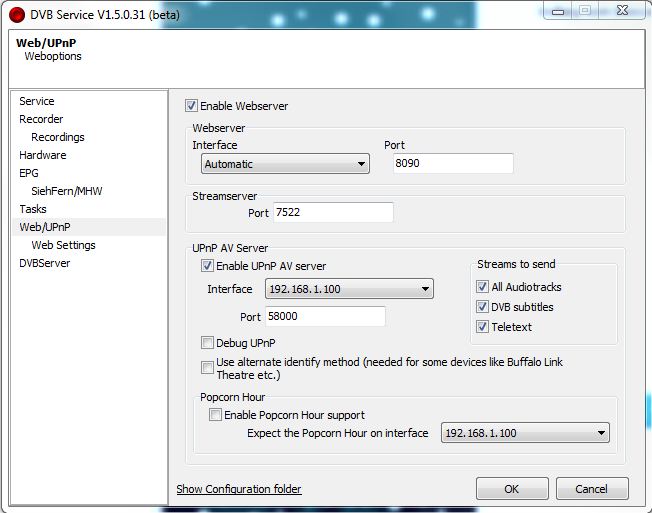Check Use alternate identify method option
Image resolution: width=652 pixels, height=513 pixels.
207,367
